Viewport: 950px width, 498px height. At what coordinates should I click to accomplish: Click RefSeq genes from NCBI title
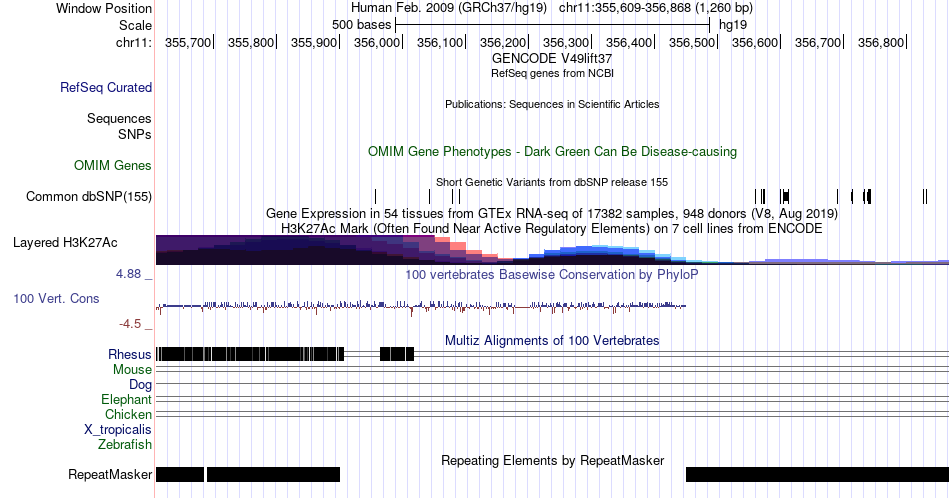click(x=552, y=73)
